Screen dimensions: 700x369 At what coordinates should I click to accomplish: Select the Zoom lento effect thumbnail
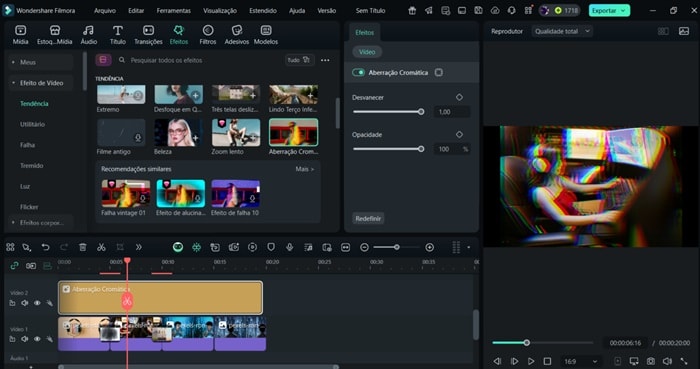[236, 133]
